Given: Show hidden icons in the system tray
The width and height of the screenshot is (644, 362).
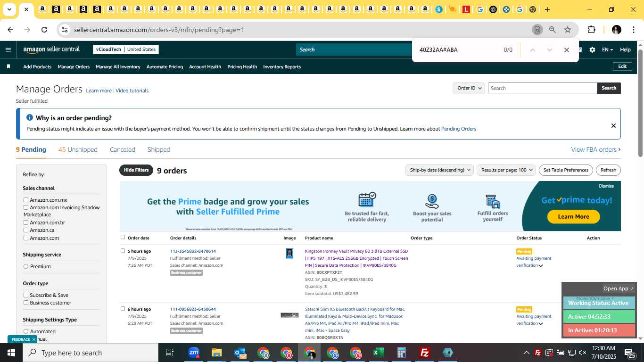Looking at the screenshot, I should pyautogui.click(x=526, y=353).
